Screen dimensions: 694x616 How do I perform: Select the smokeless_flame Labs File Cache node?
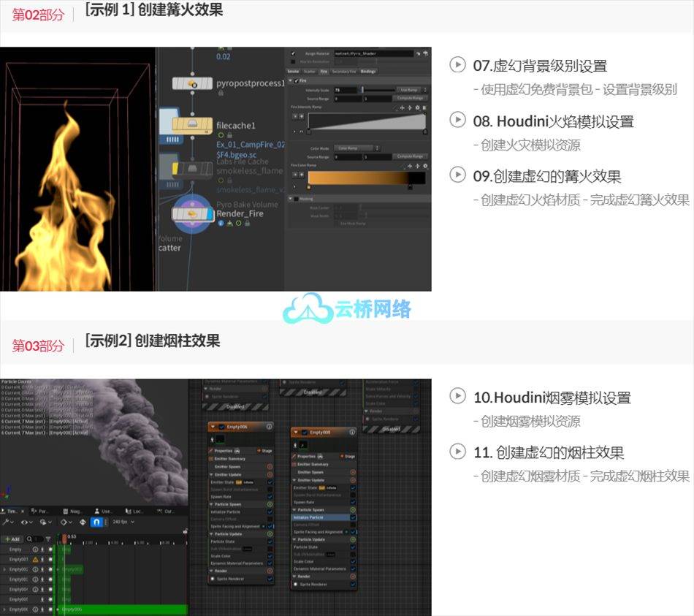[192, 169]
